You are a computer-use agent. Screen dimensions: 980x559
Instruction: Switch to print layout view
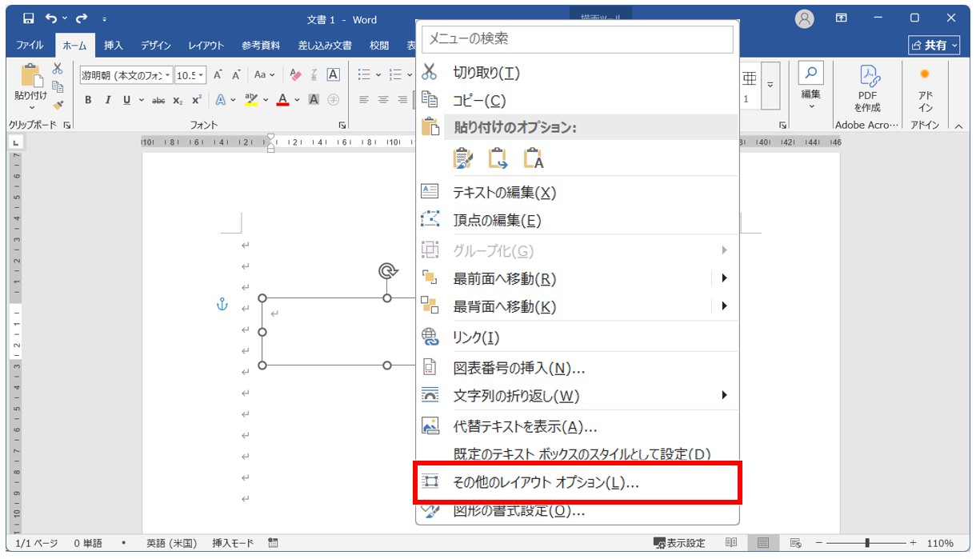point(763,543)
